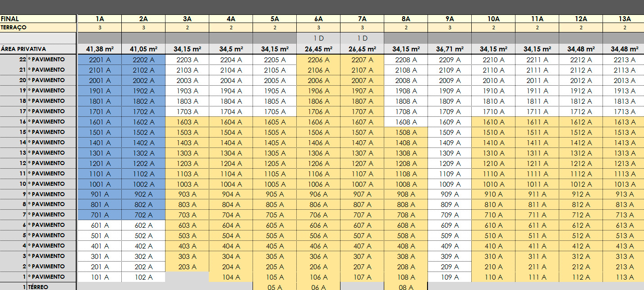The height and width of the screenshot is (290, 644).
Task: Select unit 1313 A
Action: pyautogui.click(x=625, y=153)
